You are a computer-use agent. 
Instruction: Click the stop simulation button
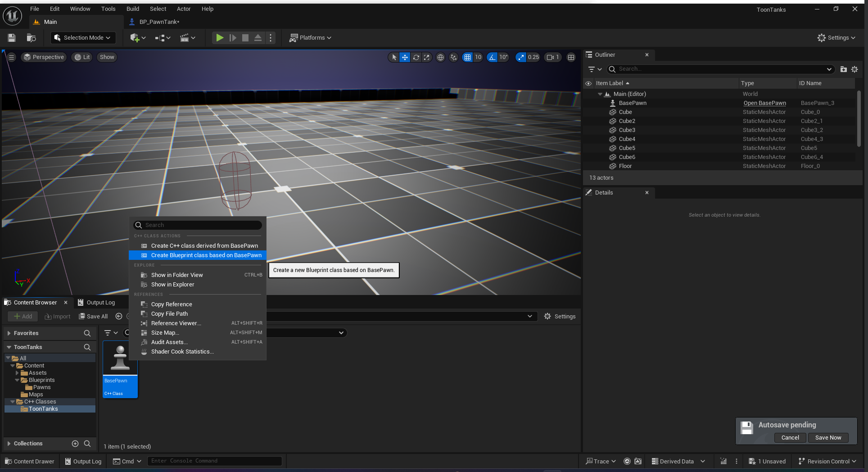245,38
